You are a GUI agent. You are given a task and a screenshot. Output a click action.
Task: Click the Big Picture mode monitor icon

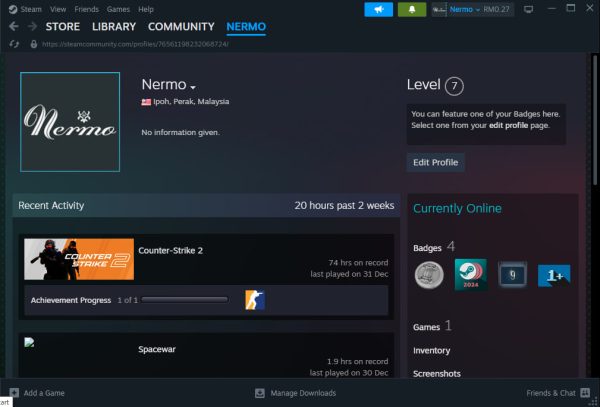528,9
